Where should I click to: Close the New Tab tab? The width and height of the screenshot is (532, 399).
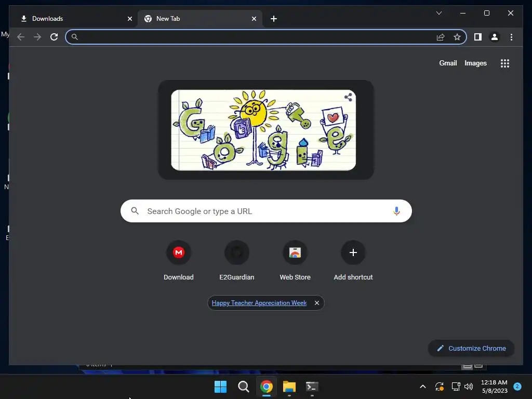(x=254, y=19)
